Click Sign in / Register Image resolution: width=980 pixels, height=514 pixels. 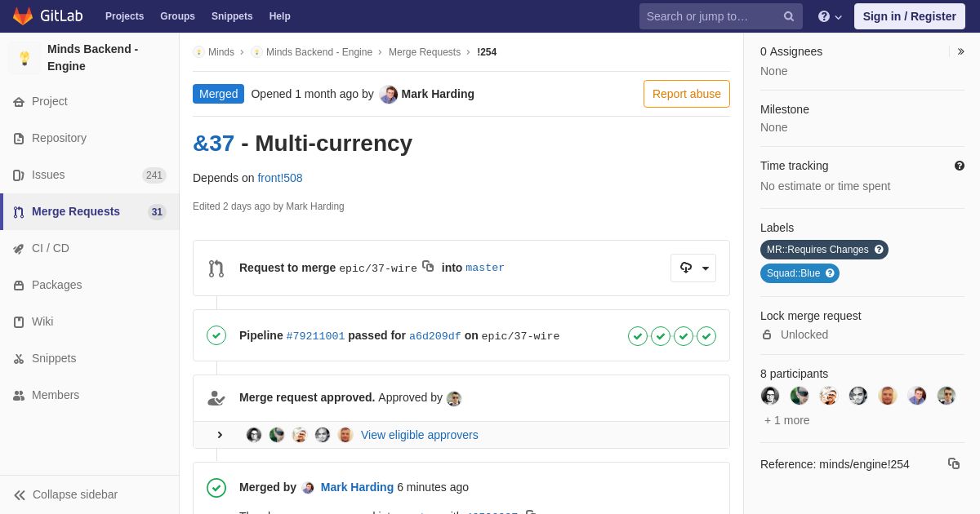909,16
